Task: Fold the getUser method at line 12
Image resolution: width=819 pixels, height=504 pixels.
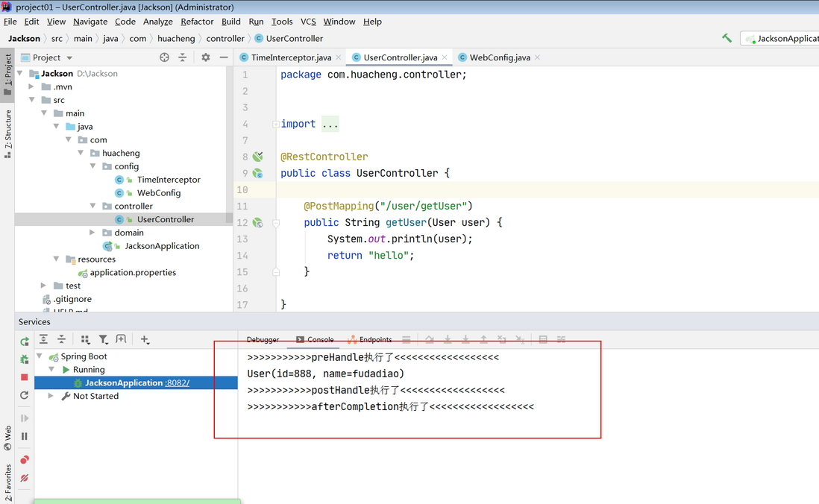Action: click(x=276, y=223)
